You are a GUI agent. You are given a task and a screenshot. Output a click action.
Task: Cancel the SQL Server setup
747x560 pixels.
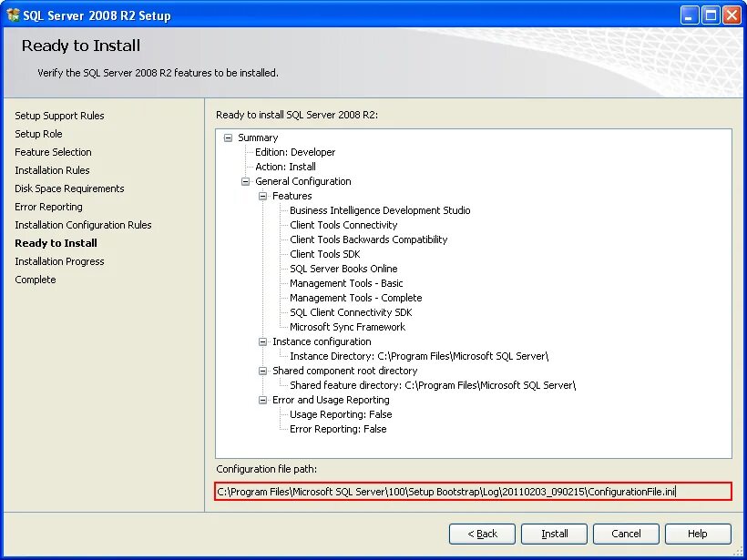[626, 534]
